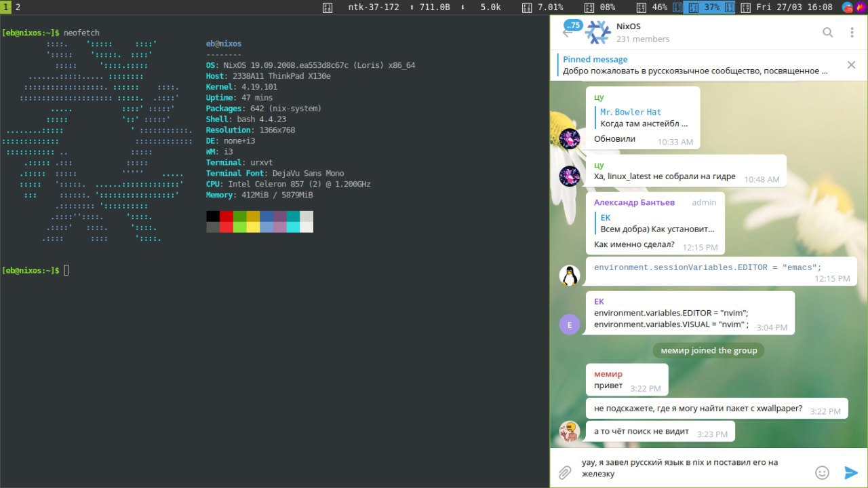
Task: Click the Terminal Font DejaVu Sans Mono line
Action: pyautogui.click(x=275, y=173)
